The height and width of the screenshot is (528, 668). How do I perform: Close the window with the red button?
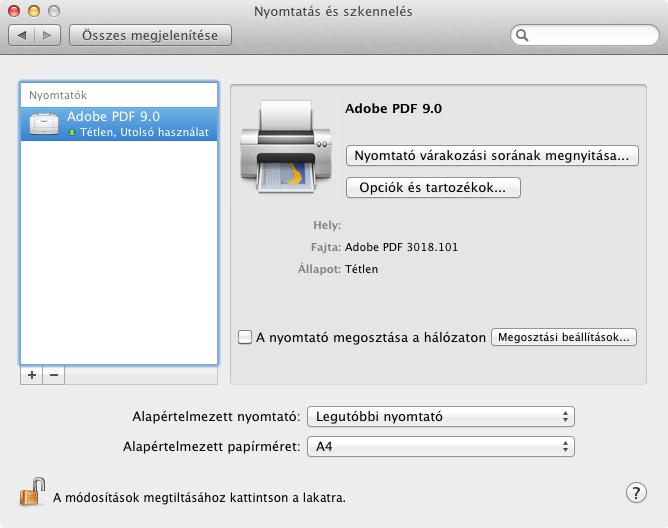14,11
